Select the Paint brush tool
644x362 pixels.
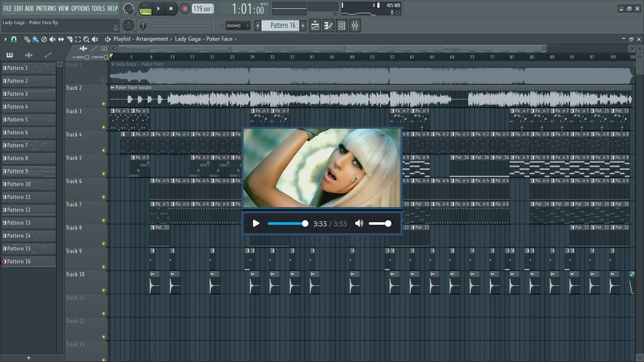pyautogui.click(x=35, y=39)
